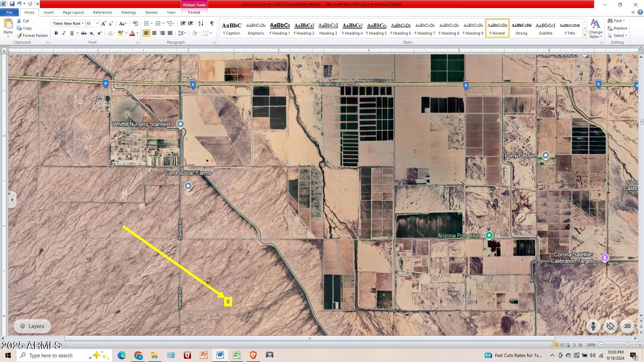
Task: Grow the font size
Action: coord(103,23)
